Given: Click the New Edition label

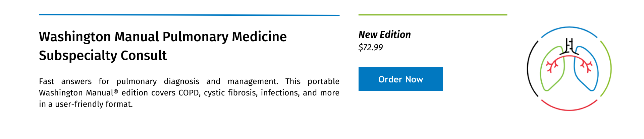Looking at the screenshot, I should tap(384, 34).
